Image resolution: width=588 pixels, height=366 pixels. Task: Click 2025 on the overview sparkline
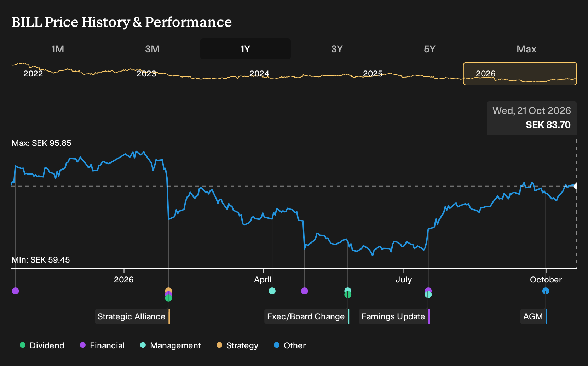click(x=373, y=74)
